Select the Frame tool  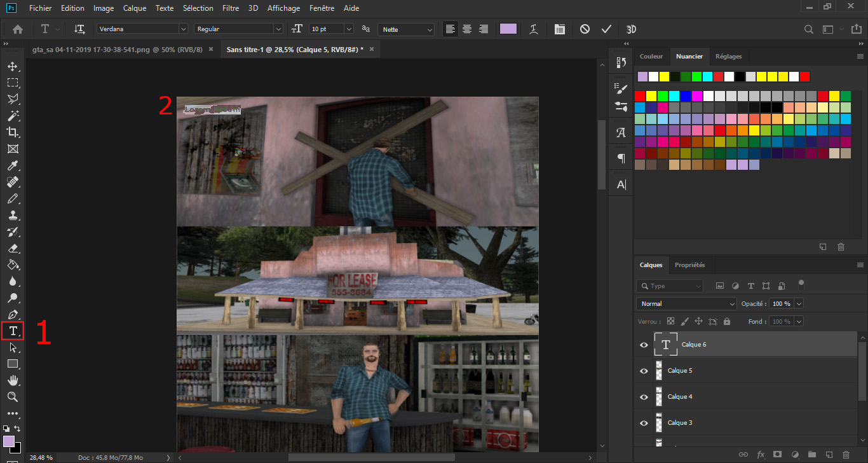pos(12,149)
